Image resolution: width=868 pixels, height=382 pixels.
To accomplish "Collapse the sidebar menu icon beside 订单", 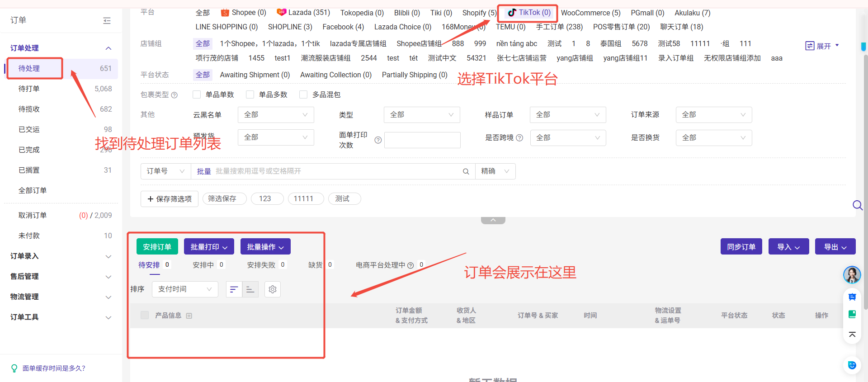I will (x=107, y=20).
